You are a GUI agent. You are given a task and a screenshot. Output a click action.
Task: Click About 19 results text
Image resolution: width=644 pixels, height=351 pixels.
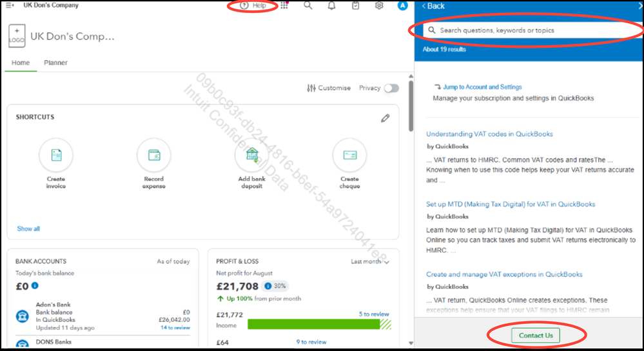pyautogui.click(x=444, y=49)
